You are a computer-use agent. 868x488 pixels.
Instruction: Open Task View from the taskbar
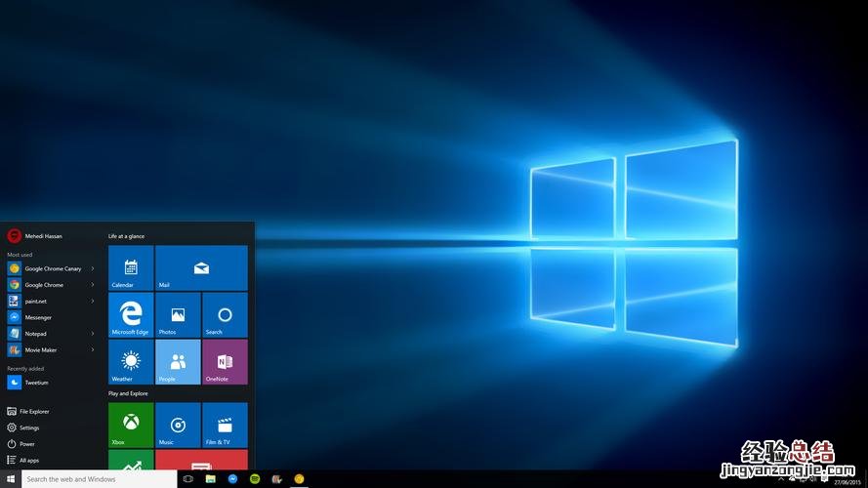(188, 479)
